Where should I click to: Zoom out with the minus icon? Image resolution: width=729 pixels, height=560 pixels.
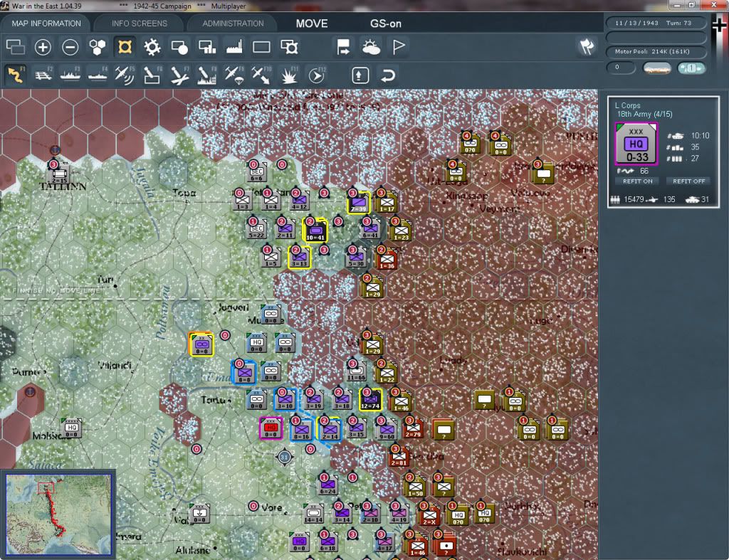[70, 47]
